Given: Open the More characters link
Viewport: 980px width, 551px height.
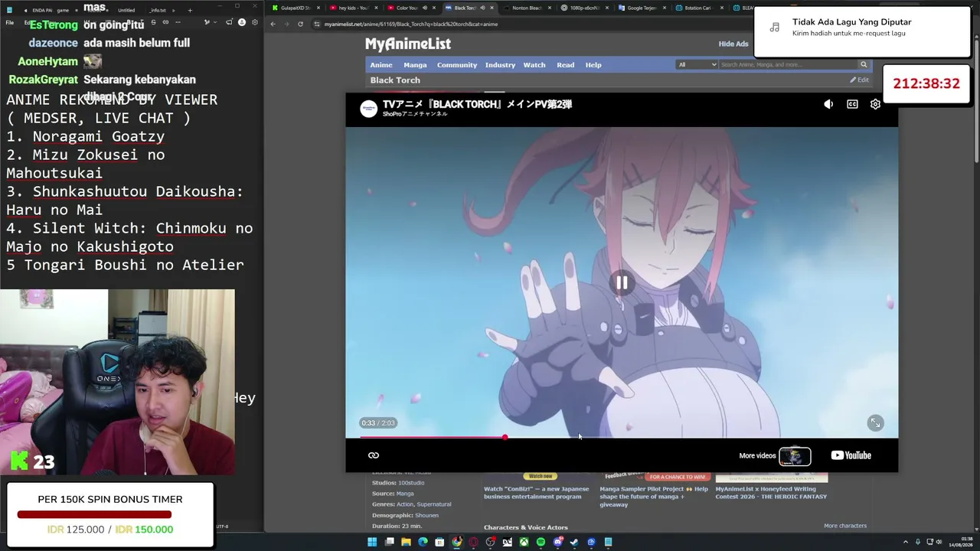Looking at the screenshot, I should (845, 526).
